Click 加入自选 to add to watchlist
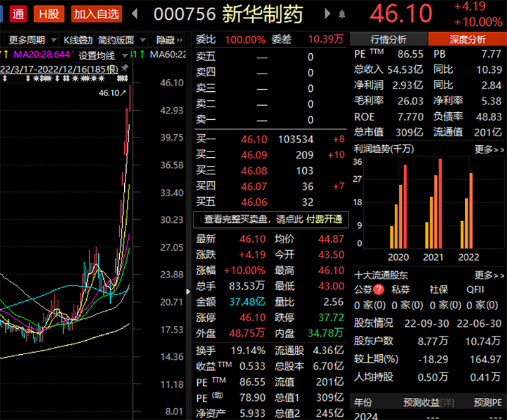 point(96,14)
